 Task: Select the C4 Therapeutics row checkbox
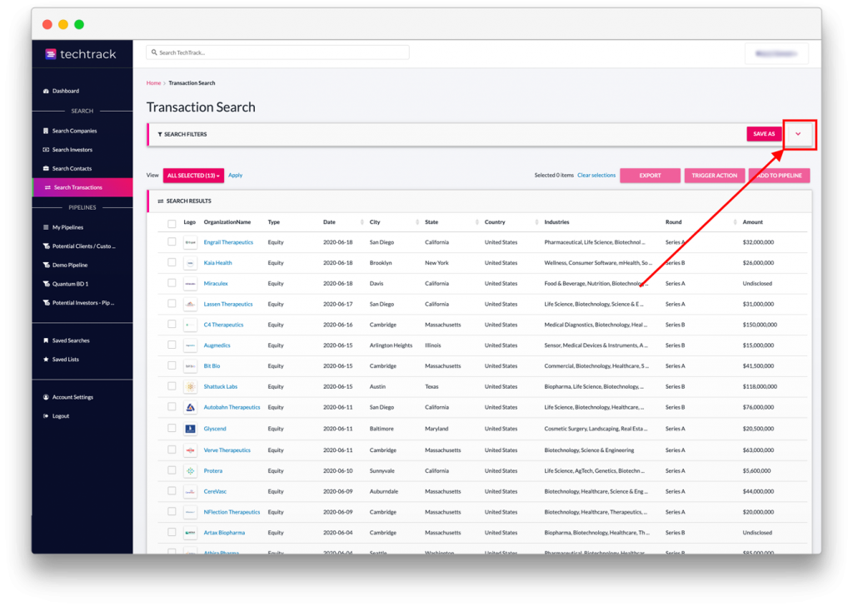(172, 325)
